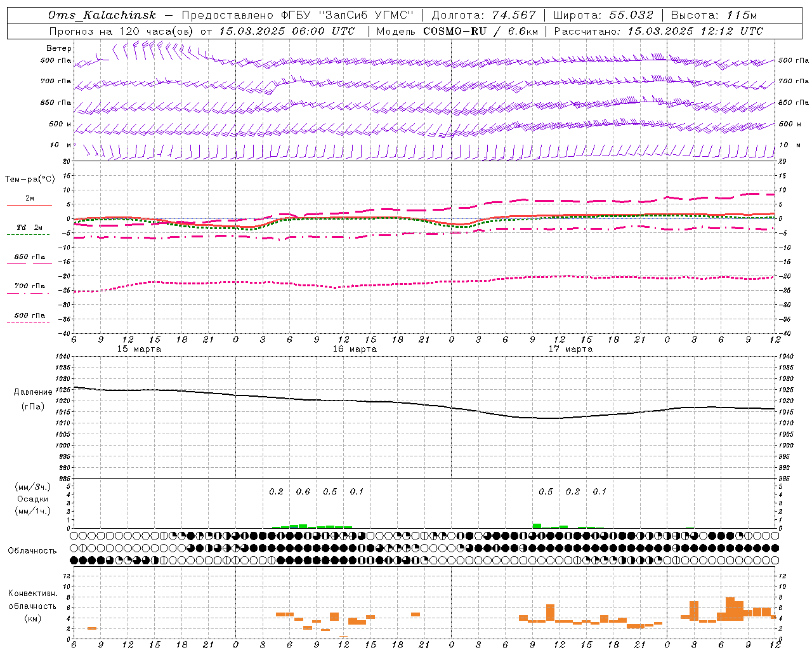This screenshot has width=812, height=650.
Task: Click the '700 гПа' dash-dot legend entry
Action: (x=30, y=286)
